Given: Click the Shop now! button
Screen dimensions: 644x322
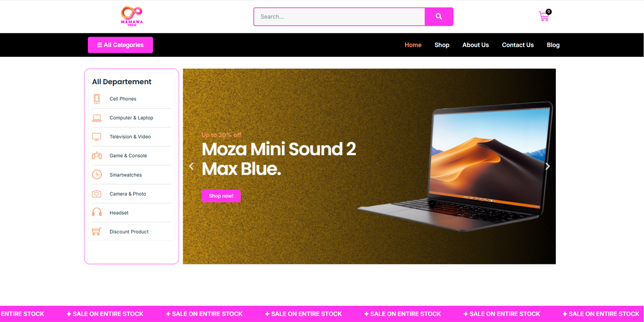Looking at the screenshot, I should click(x=221, y=196).
